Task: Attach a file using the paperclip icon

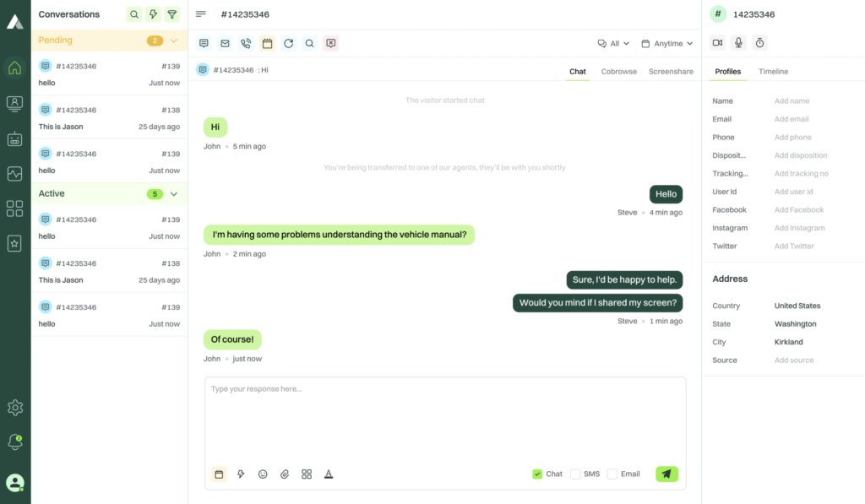Action: pos(285,474)
